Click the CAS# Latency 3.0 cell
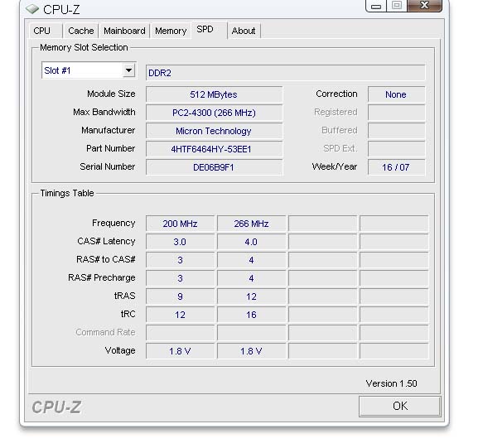 coord(180,242)
